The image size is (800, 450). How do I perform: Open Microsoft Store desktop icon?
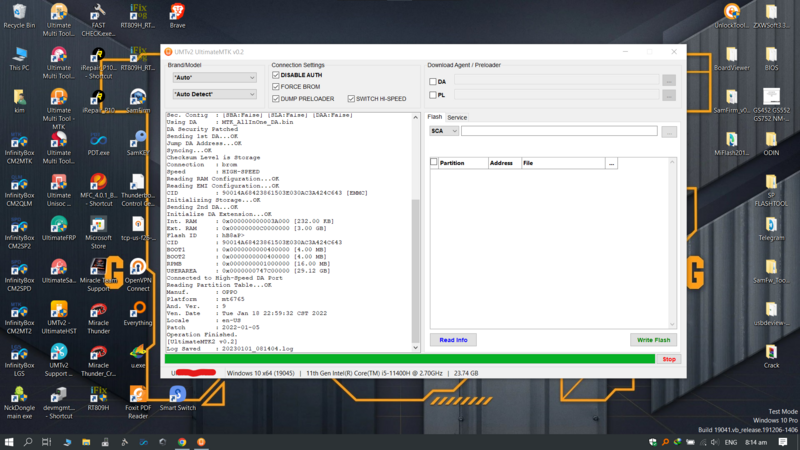tap(98, 233)
